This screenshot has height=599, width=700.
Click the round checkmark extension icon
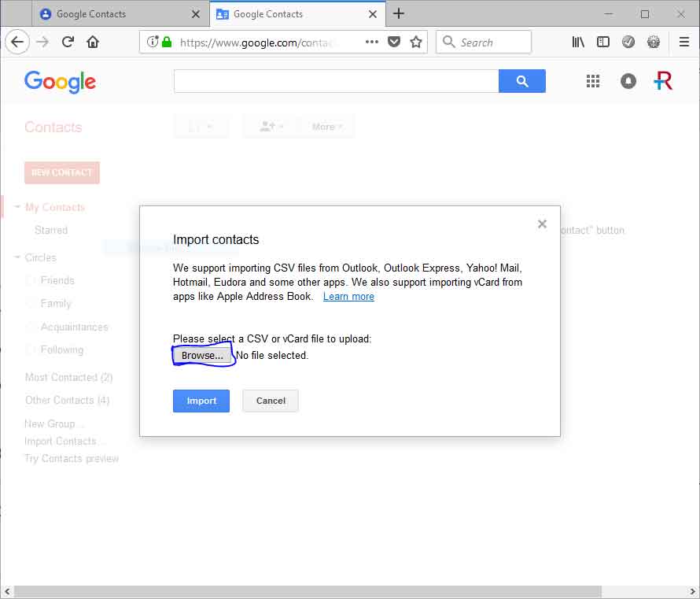click(628, 42)
